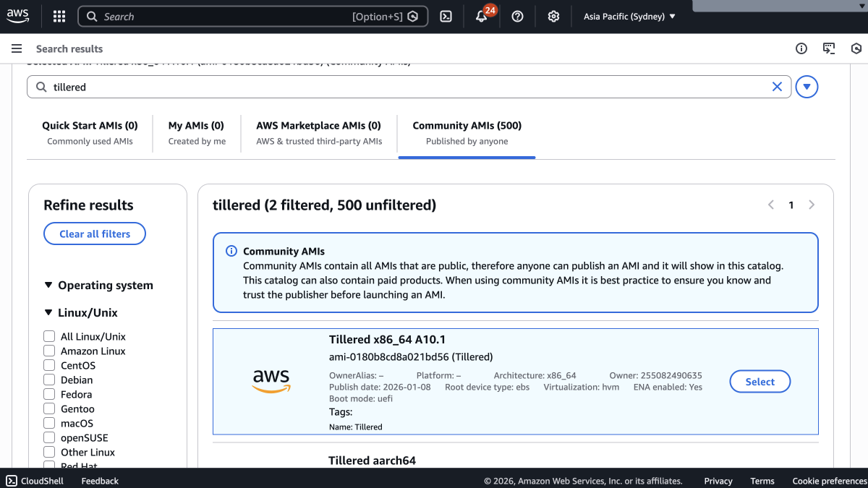Screen dimensions: 868x488
Task: Switch to the Quick Start AMIs tab
Action: tap(90, 132)
